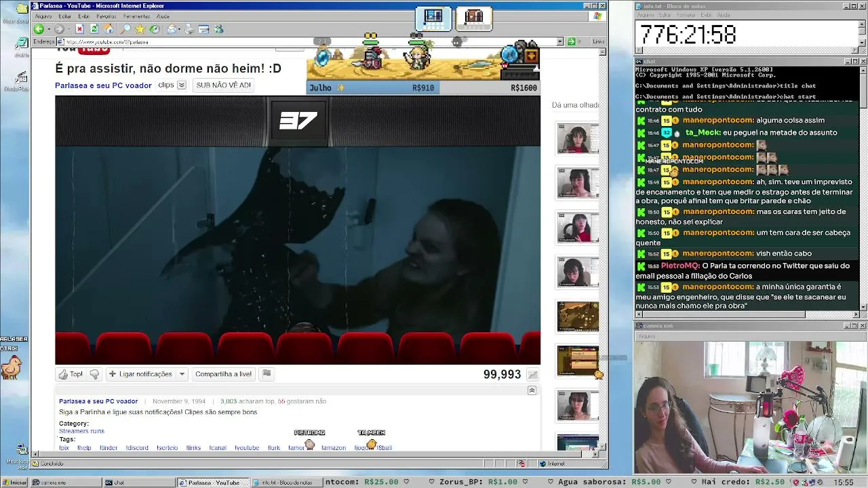868x488 pixels.
Task: Open the Arquivo menu in Internet Explorer
Action: [43, 16]
